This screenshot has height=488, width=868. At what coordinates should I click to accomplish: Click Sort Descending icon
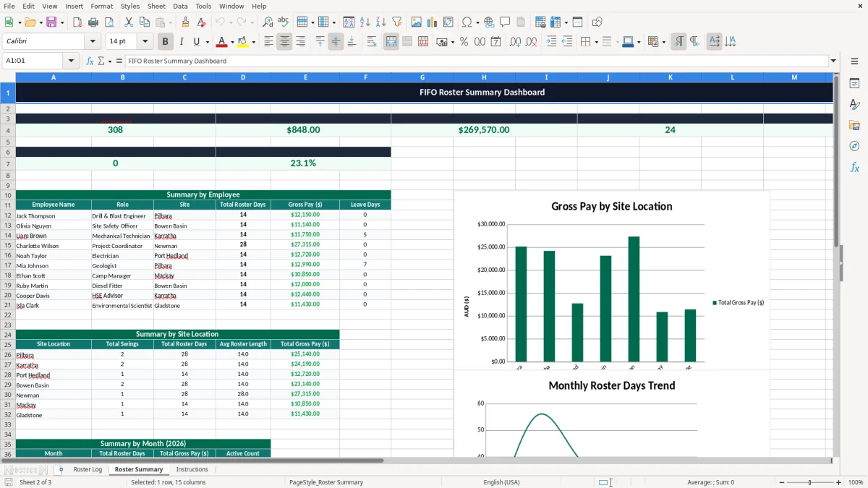(381, 22)
